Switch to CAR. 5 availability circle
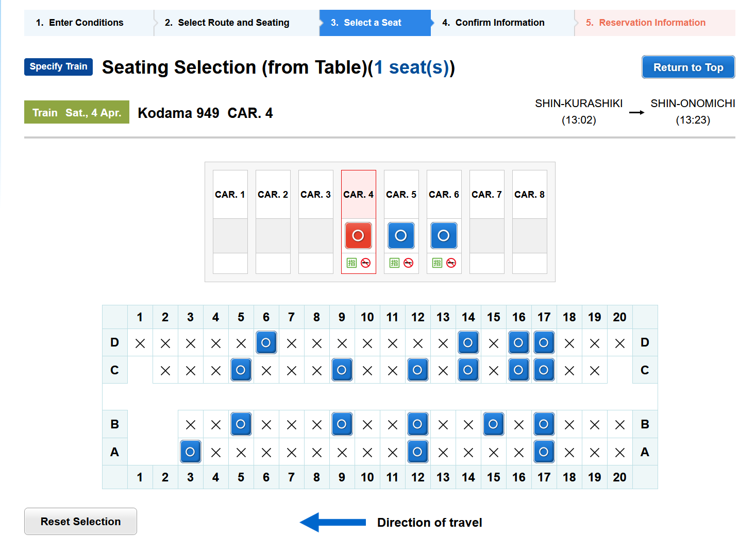The image size is (756, 553). [x=401, y=235]
